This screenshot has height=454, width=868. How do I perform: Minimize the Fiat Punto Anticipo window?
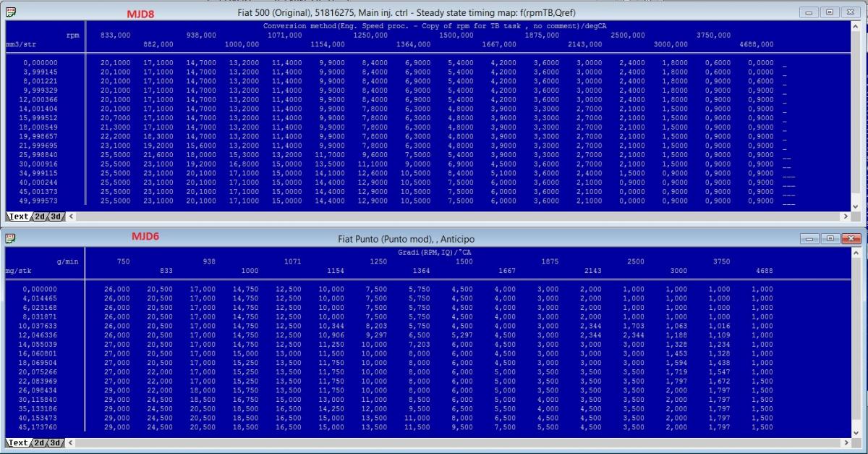click(x=809, y=238)
